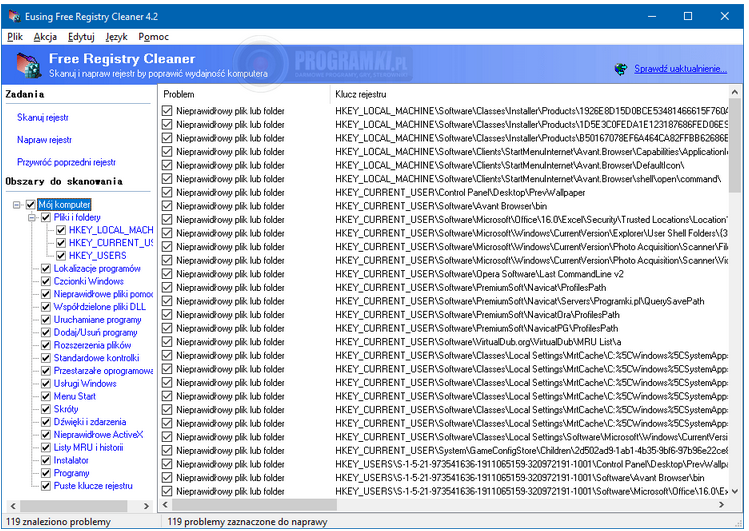
Task: Click tree panel scroll left arrow
Action: tap(13, 506)
